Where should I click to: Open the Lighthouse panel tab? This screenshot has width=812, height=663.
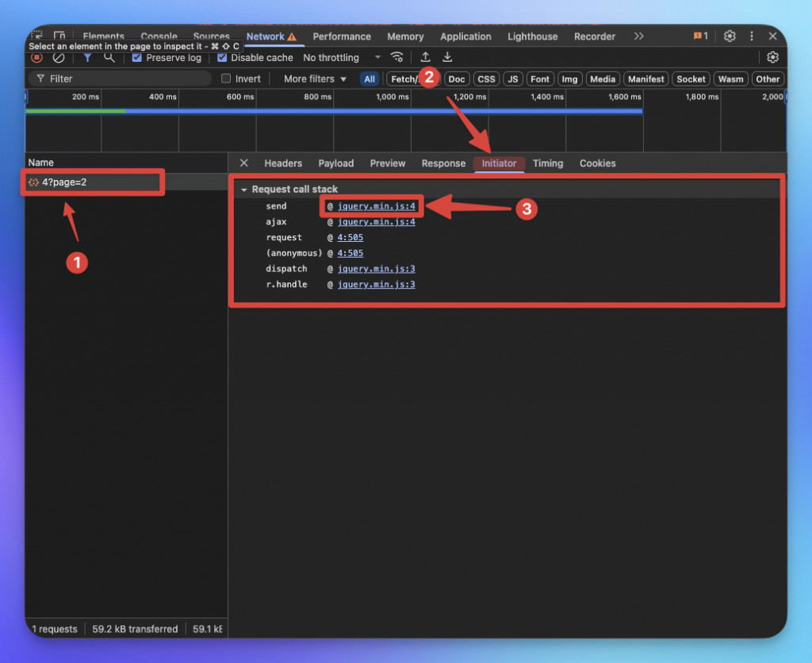point(532,36)
